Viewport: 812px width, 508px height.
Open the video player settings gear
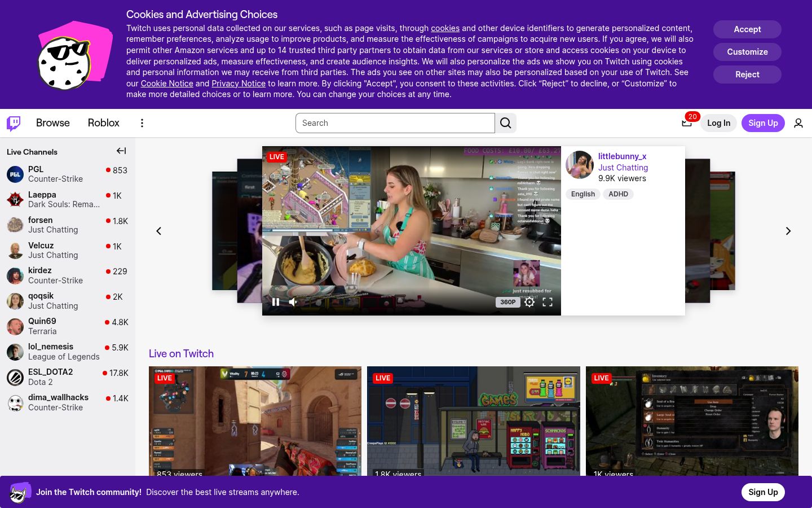coord(529,302)
